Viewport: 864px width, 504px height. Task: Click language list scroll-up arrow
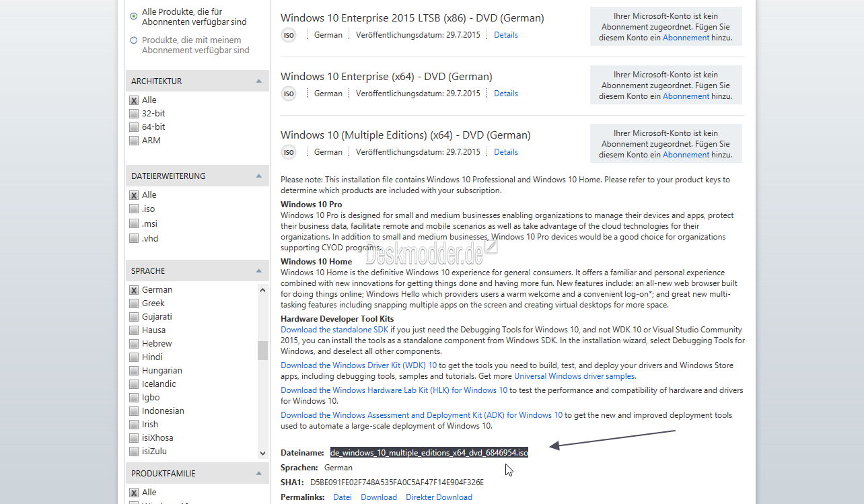[262, 290]
